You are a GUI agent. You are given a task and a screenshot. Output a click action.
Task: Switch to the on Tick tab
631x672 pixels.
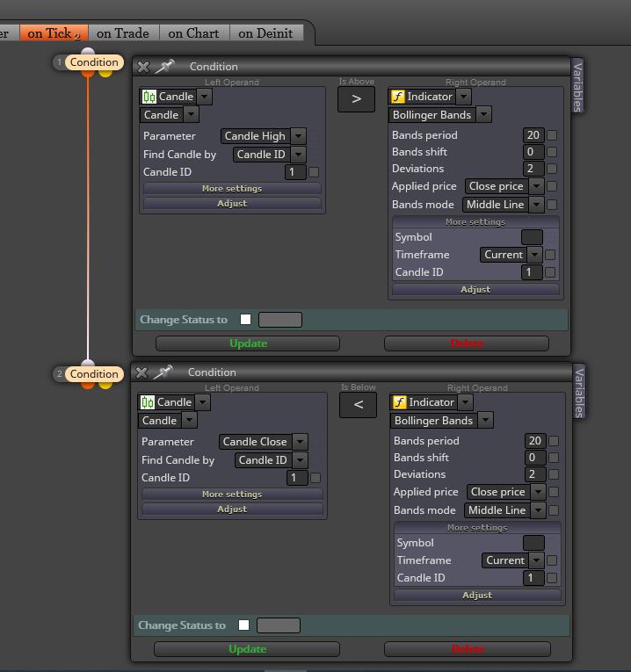pos(54,33)
